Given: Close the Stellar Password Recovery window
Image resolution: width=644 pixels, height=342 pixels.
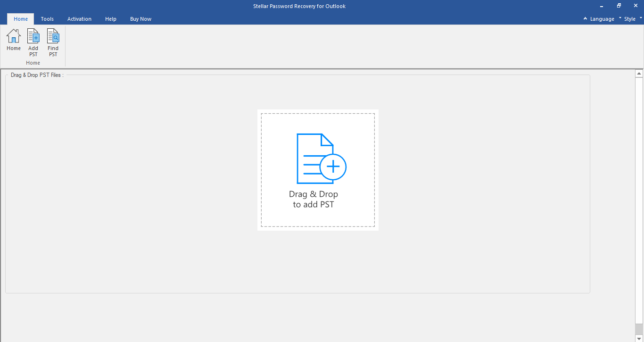Looking at the screenshot, I should tap(635, 6).
